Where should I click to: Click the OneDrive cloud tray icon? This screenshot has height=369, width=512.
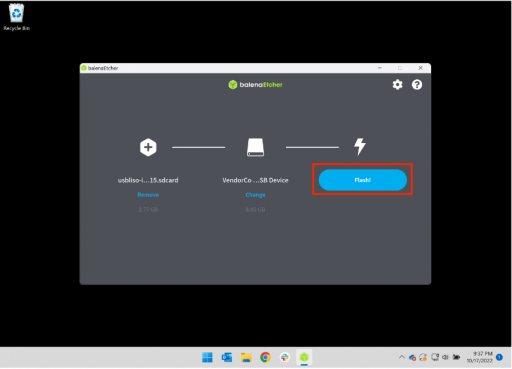click(x=412, y=358)
